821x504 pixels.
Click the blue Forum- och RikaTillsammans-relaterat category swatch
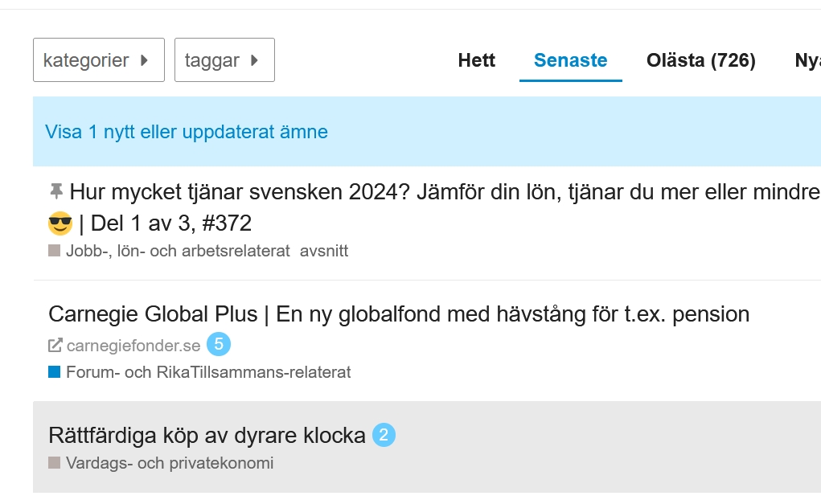(55, 372)
